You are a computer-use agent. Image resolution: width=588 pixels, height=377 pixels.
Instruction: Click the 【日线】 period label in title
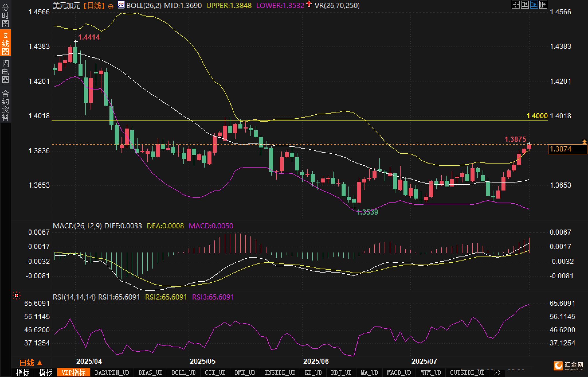[x=94, y=5]
